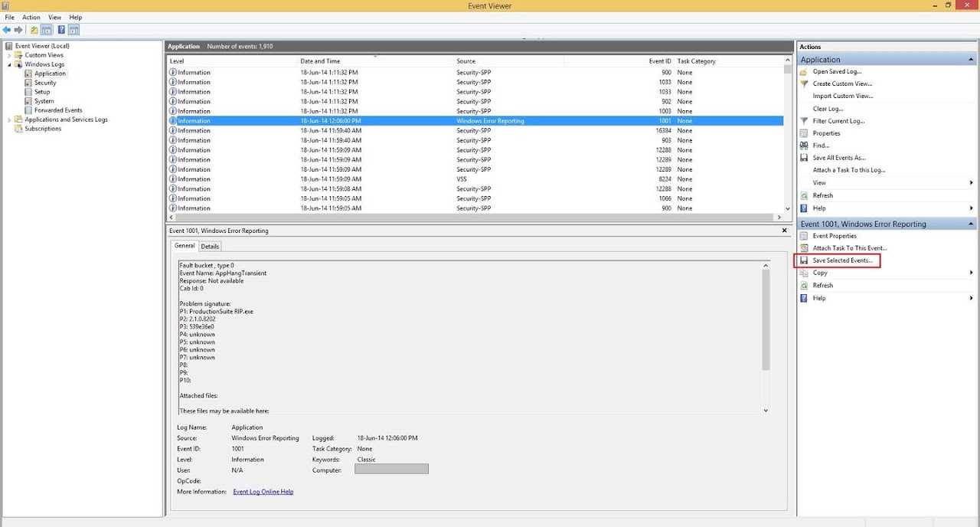Click the event list horizontal scrollbar
Viewport: 980px width, 527px height.
coord(475,216)
